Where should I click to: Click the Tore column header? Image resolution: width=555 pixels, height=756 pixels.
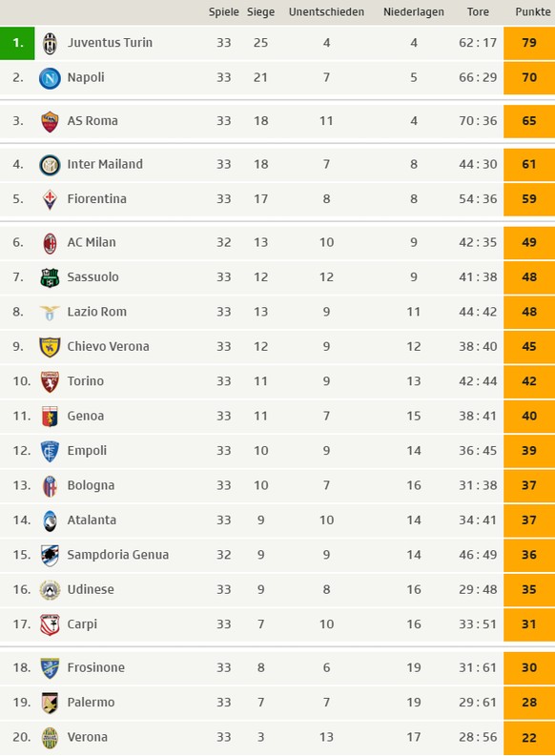coord(478,12)
